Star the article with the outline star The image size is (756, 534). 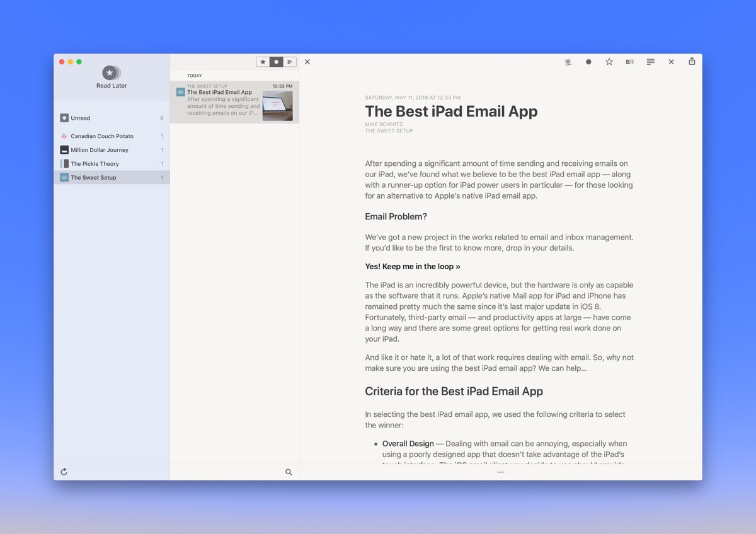click(x=609, y=62)
